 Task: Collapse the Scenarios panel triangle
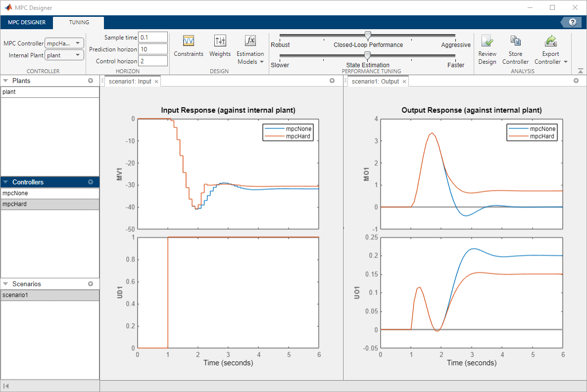pos(5,284)
